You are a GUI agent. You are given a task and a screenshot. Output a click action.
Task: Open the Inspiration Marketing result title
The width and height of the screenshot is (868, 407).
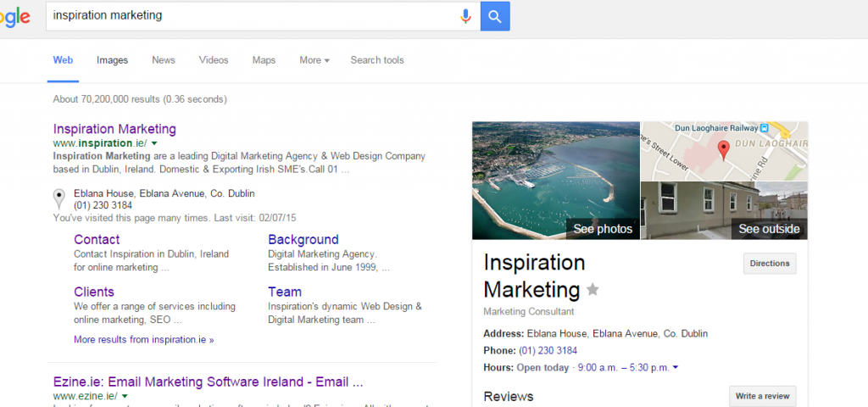114,129
